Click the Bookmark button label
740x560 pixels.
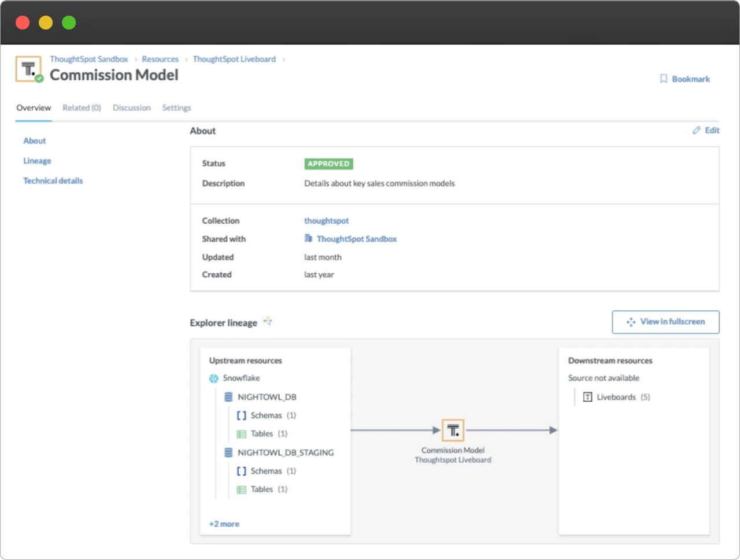(691, 79)
